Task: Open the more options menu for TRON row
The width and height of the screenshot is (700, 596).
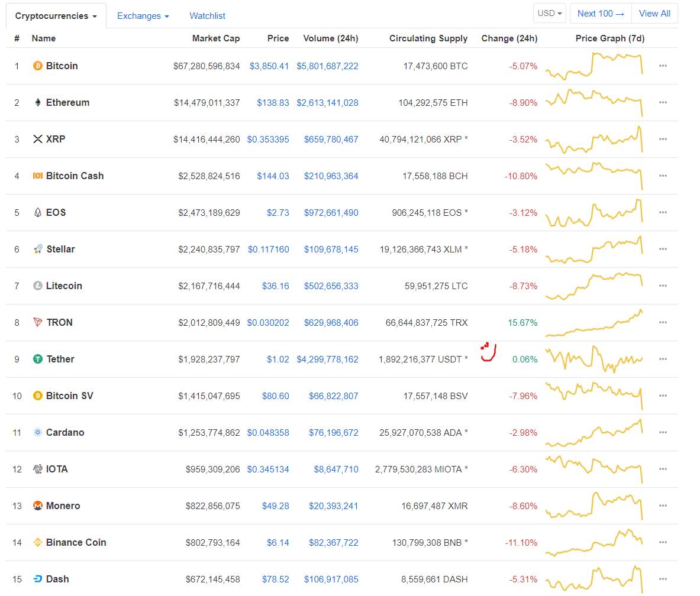Action: tap(663, 322)
